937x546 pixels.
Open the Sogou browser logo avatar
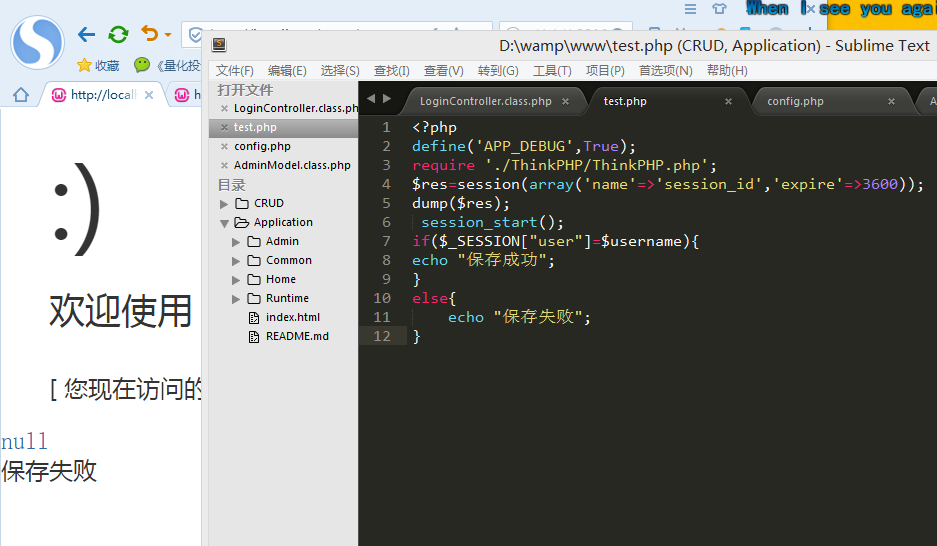tap(37, 43)
